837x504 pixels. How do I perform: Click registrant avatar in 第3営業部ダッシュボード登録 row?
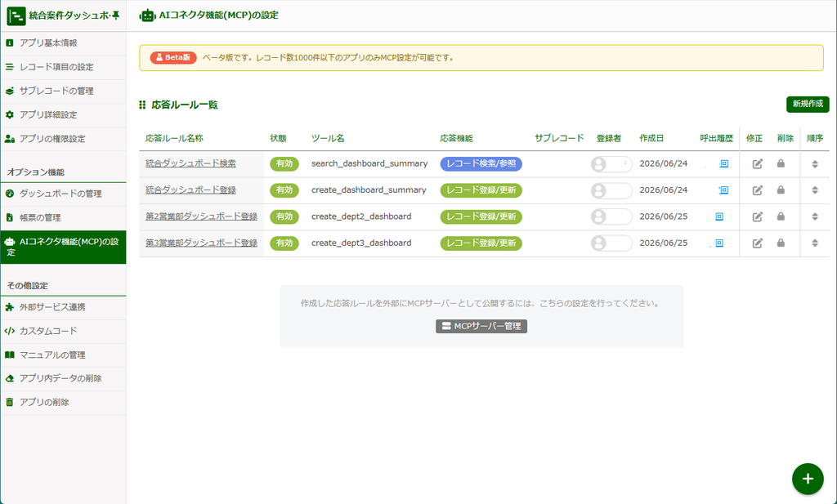599,243
